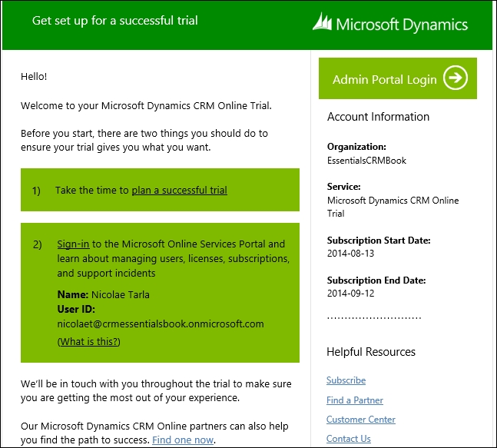Screen dimensions: 497x448
Task: Click the 'Get set up for a successful trial' header
Action: point(114,21)
